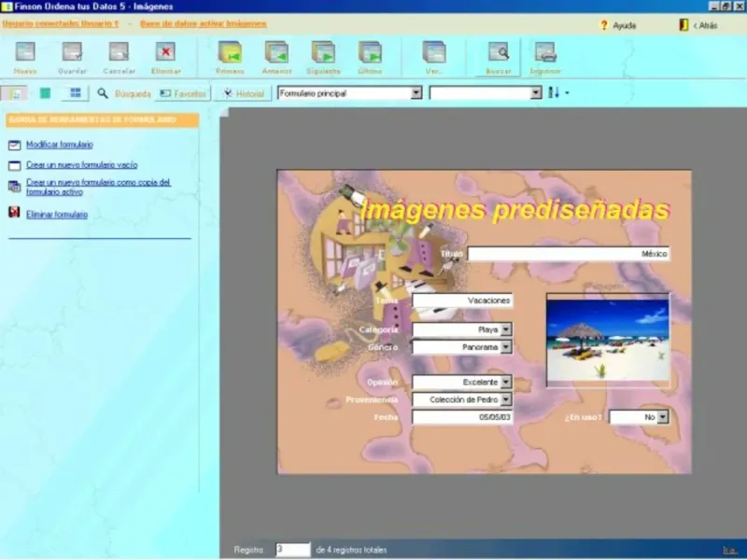Image resolution: width=747 pixels, height=560 pixels.
Task: Click the Fecha field 05/05/03
Action: (x=462, y=417)
